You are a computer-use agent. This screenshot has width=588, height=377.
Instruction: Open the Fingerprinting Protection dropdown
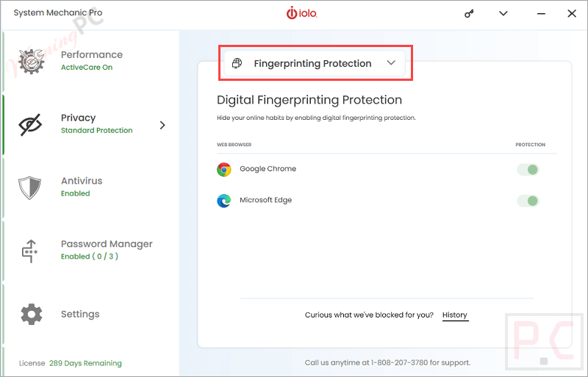click(315, 63)
